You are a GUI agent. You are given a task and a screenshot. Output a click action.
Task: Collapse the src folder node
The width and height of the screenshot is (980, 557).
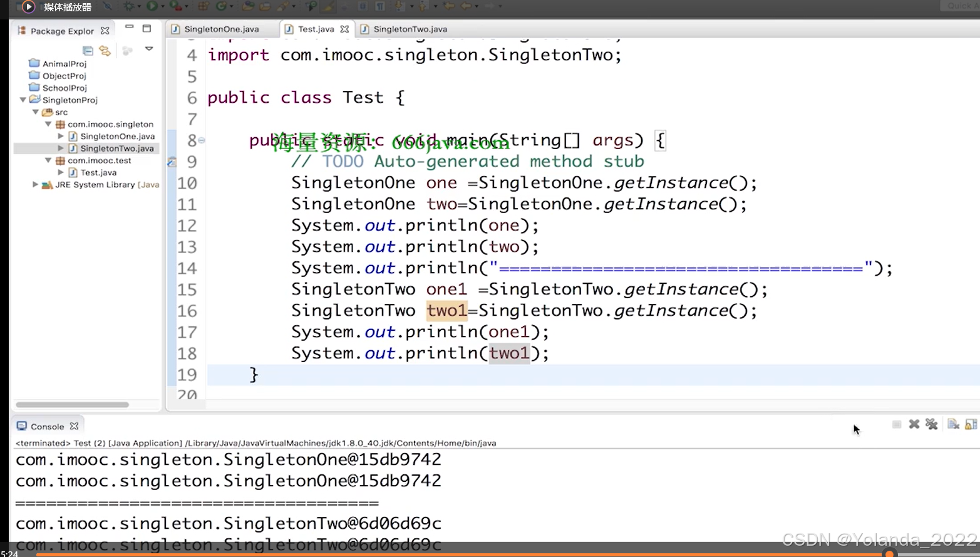coord(36,112)
